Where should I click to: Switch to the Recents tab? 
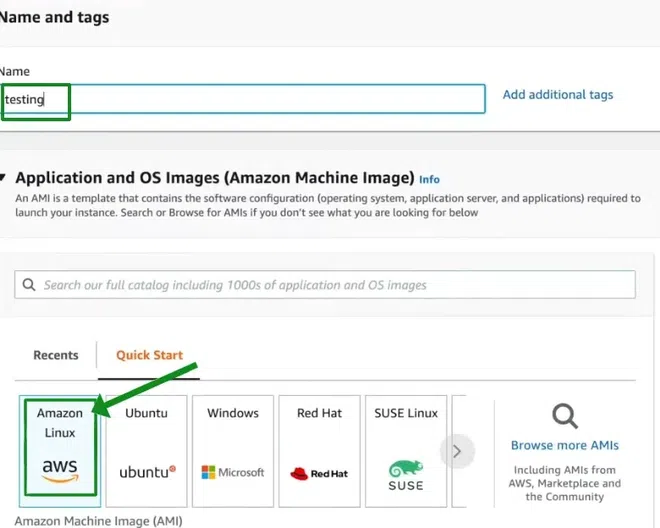(x=56, y=355)
